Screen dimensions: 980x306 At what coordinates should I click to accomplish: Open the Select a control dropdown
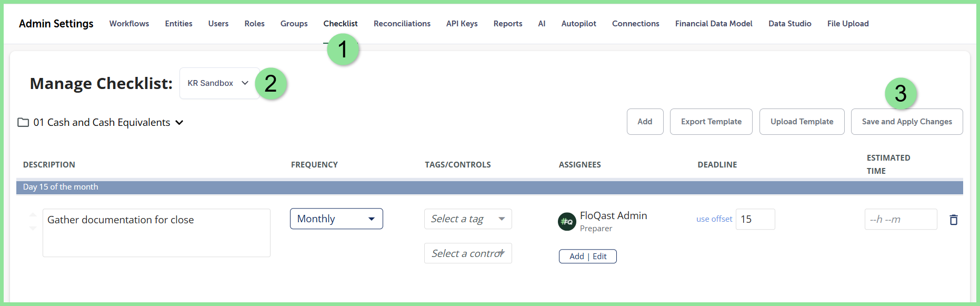coord(468,253)
